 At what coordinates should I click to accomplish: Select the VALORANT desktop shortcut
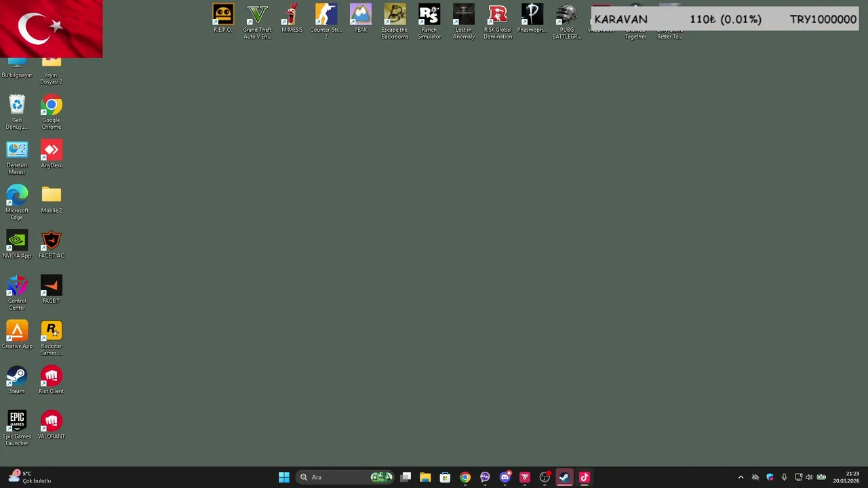click(x=51, y=426)
